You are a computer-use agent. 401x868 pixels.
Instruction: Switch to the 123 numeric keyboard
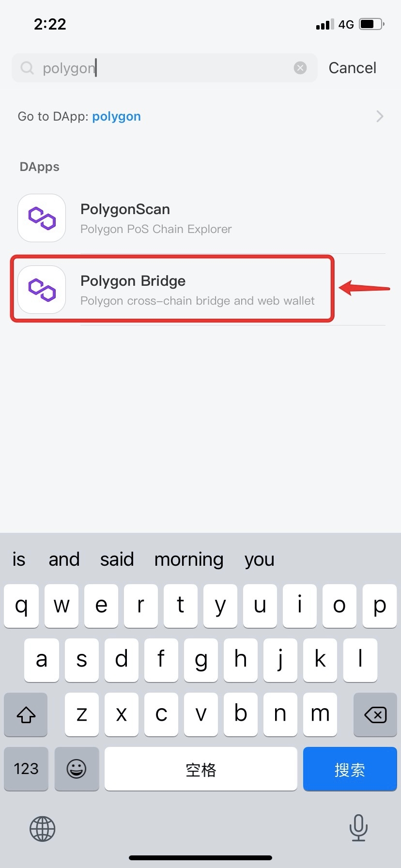click(x=26, y=769)
